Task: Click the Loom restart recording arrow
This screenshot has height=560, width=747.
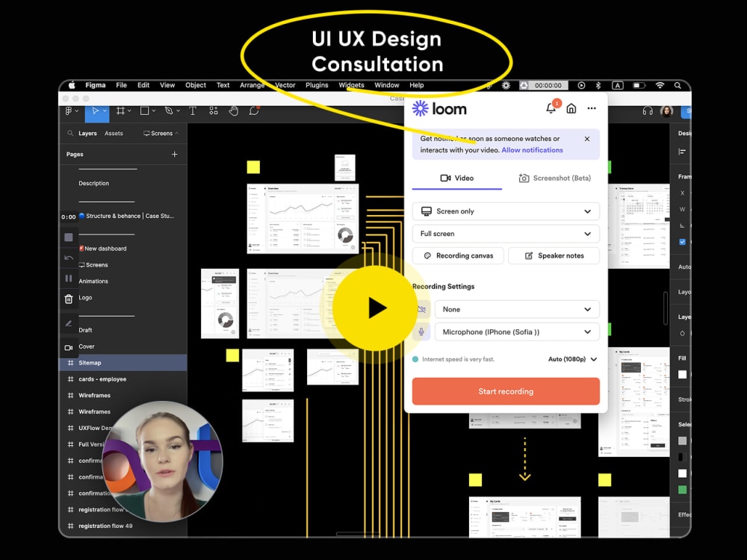Action: (x=69, y=258)
